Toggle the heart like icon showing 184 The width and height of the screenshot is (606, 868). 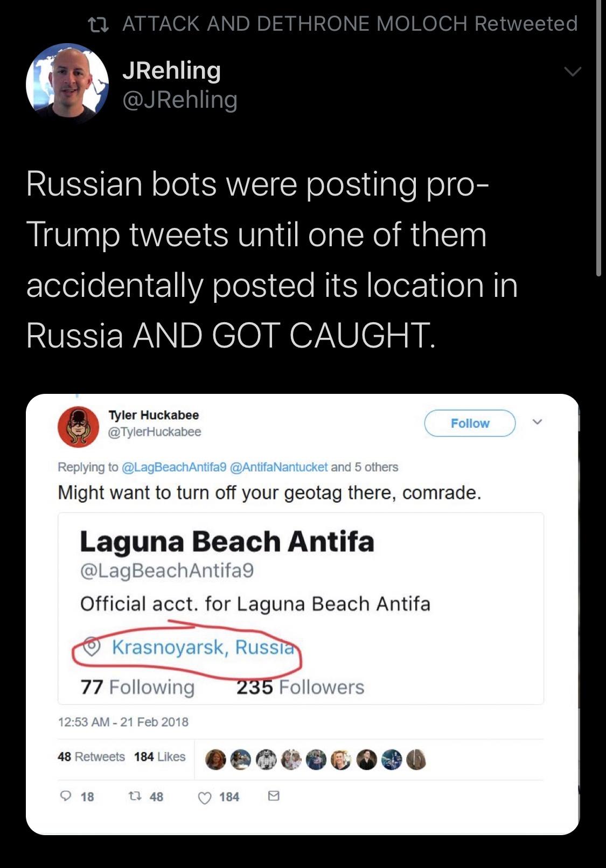coord(205,797)
